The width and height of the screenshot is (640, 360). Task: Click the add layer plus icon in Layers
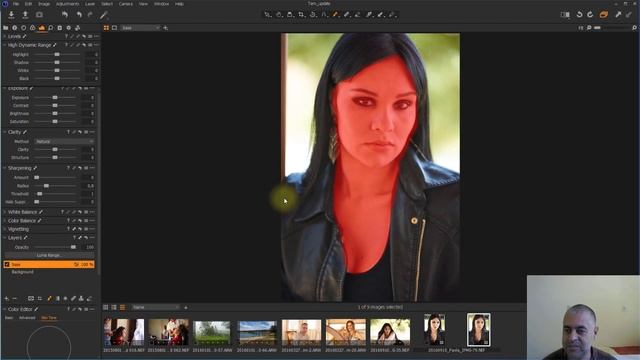click(7, 299)
